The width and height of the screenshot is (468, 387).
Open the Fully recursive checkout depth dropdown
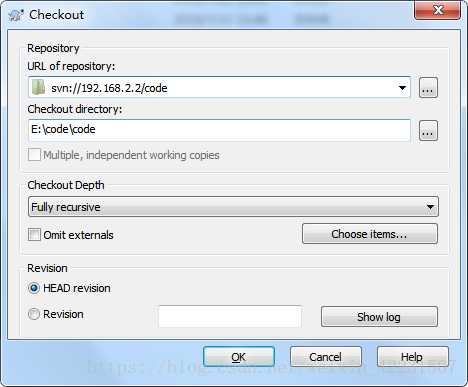[233, 207]
